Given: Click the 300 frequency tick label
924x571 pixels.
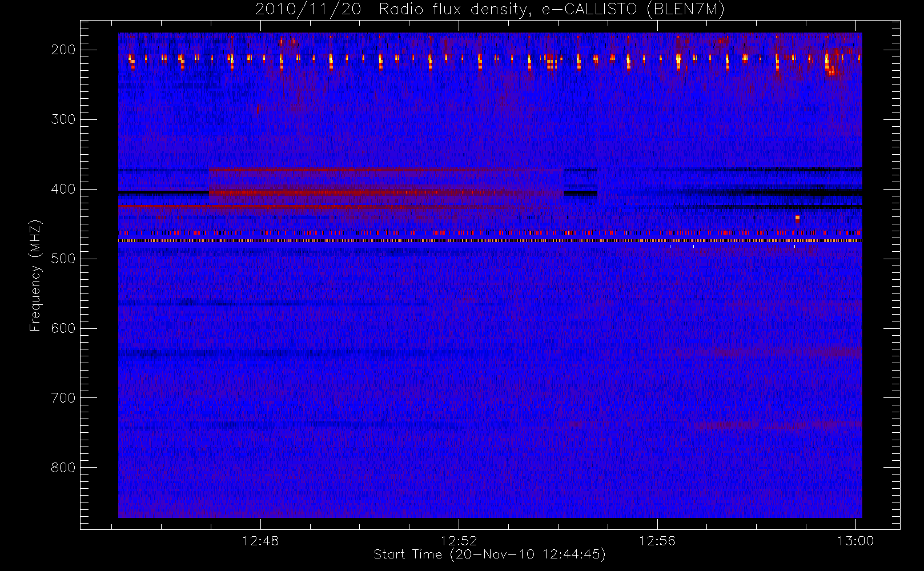Looking at the screenshot, I should pyautogui.click(x=63, y=119).
